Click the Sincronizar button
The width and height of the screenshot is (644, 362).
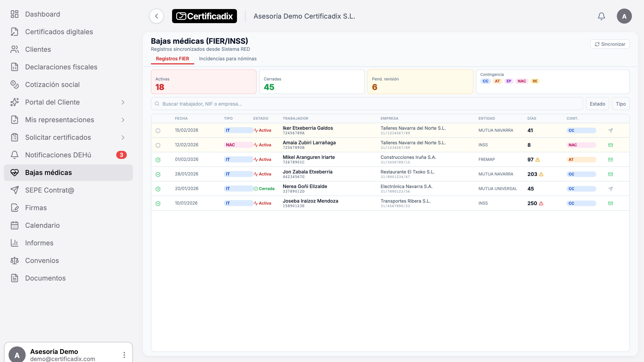point(610,44)
